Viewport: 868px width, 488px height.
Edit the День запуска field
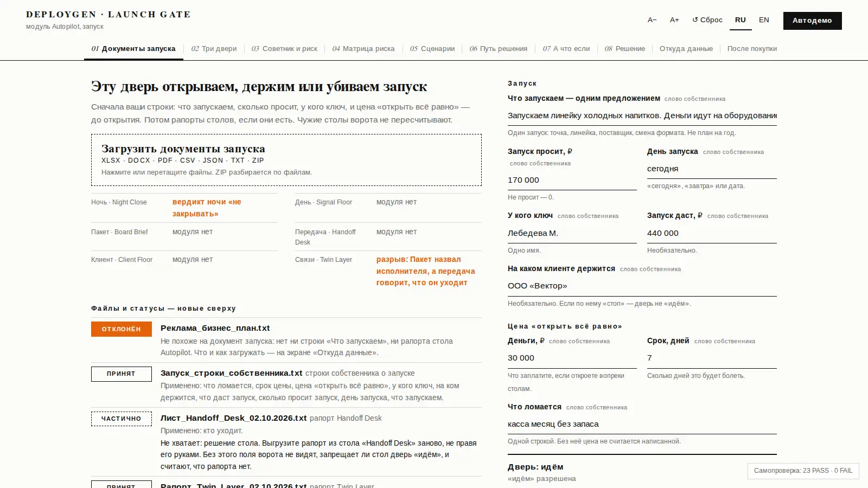tap(712, 169)
